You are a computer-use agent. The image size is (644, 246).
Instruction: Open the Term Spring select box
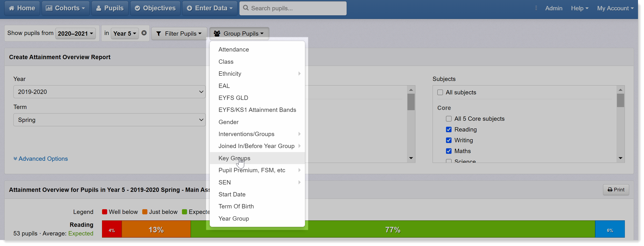click(x=109, y=120)
